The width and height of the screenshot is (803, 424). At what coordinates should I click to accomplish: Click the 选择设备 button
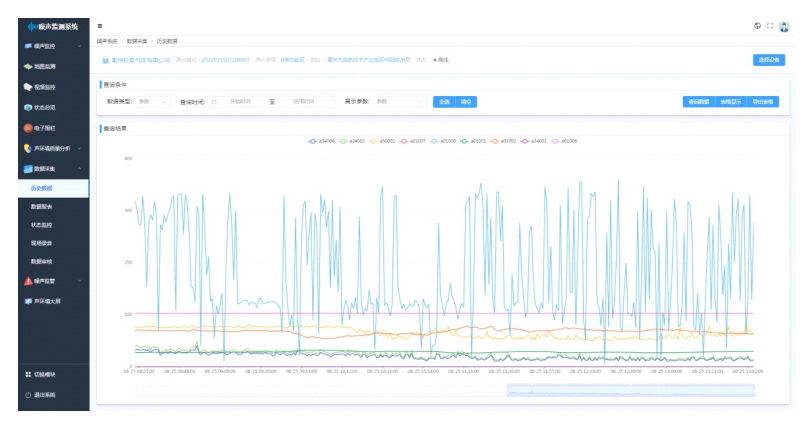click(x=768, y=60)
